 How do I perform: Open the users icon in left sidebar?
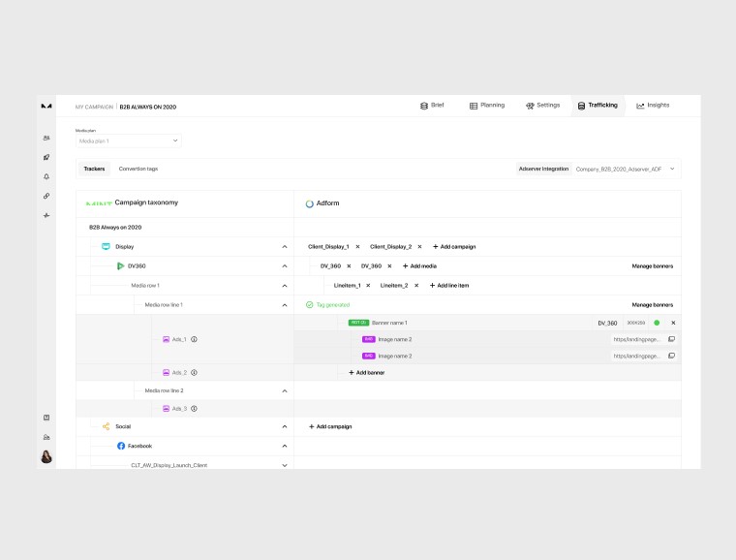tap(46, 138)
